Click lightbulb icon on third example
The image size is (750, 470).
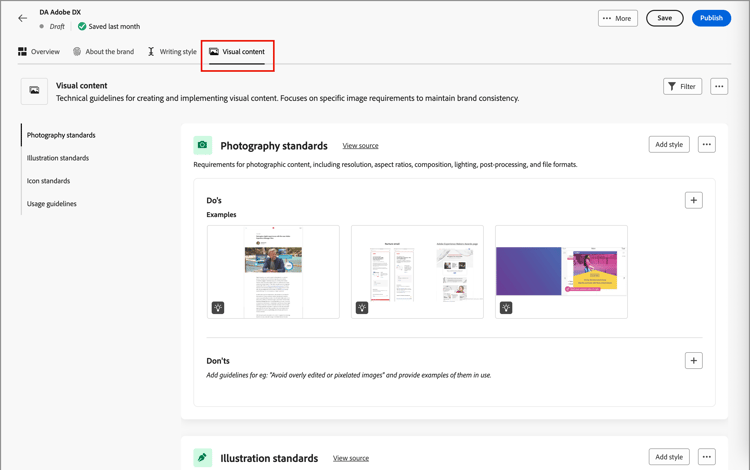(506, 307)
